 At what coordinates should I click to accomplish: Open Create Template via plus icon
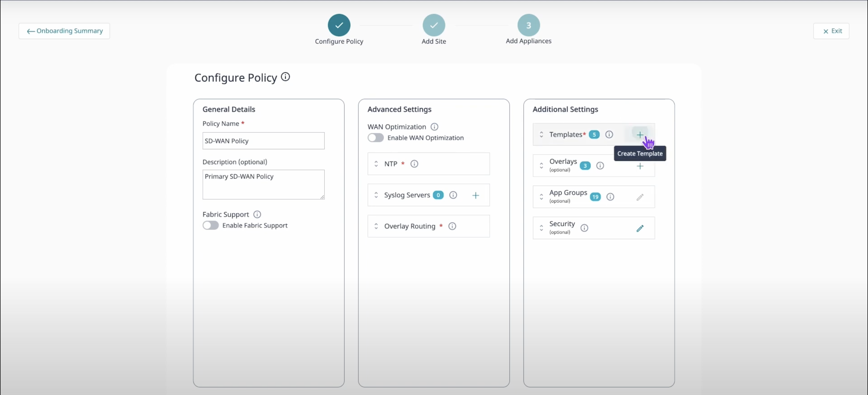pos(640,134)
